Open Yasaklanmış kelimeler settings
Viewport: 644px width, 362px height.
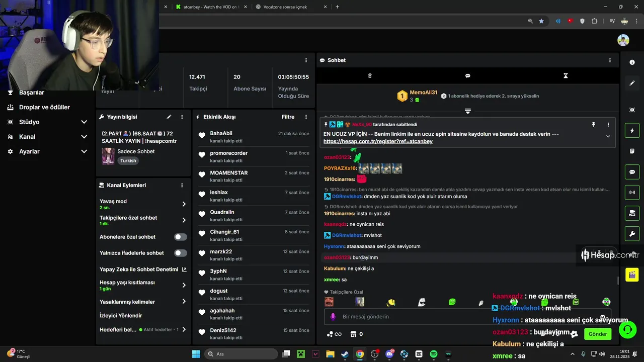point(143,302)
